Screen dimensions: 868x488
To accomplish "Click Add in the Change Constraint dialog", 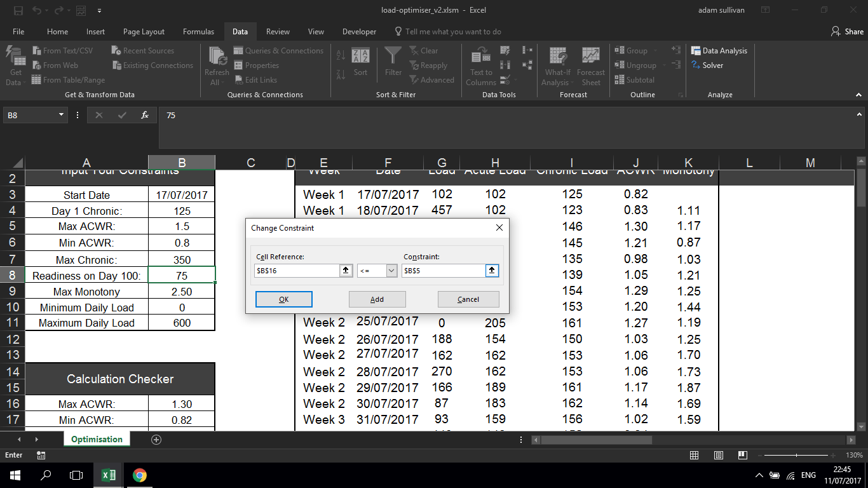I will point(377,299).
